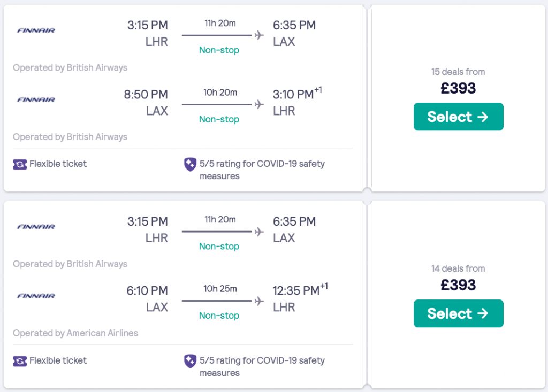548x392 pixels.
Task: Click the 12:35 PM arrival time
Action: [x=296, y=291]
